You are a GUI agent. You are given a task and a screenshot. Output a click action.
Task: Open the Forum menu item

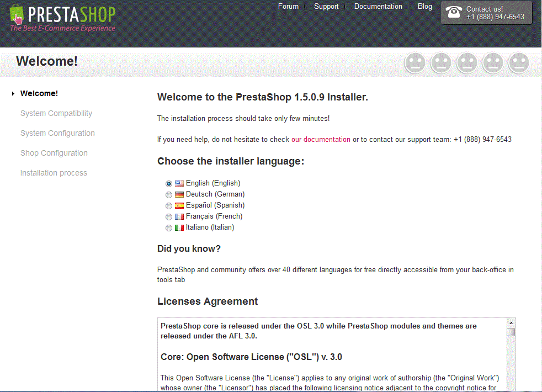[x=288, y=7]
